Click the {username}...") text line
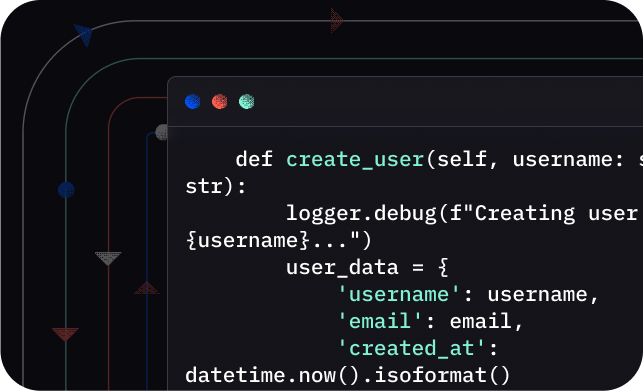The width and height of the screenshot is (643, 391). [278, 240]
